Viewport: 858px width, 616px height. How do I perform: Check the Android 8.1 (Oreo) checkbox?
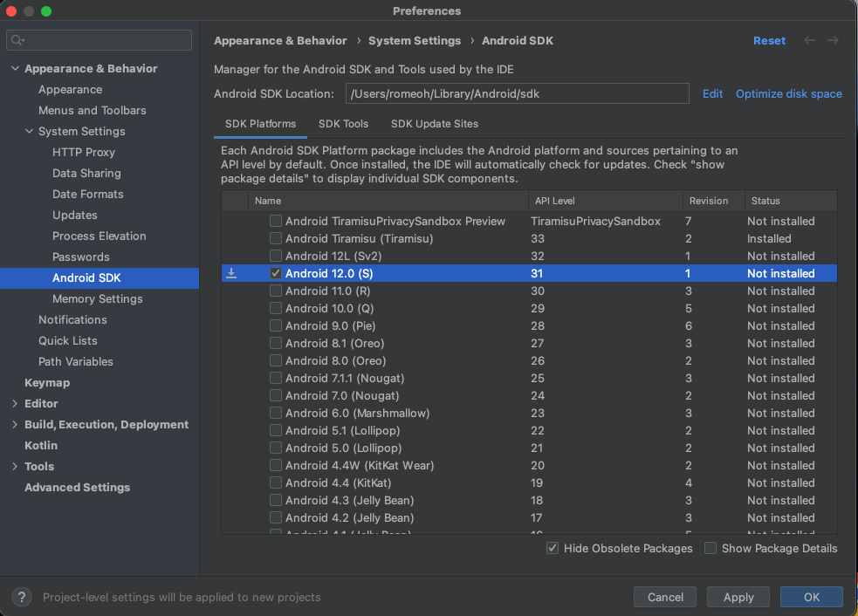[x=276, y=343]
